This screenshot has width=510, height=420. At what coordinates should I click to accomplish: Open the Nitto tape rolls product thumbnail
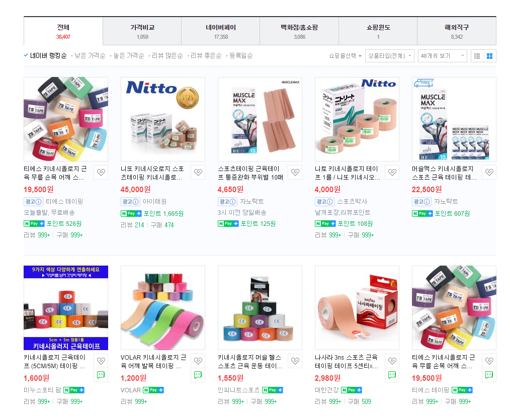point(357,119)
